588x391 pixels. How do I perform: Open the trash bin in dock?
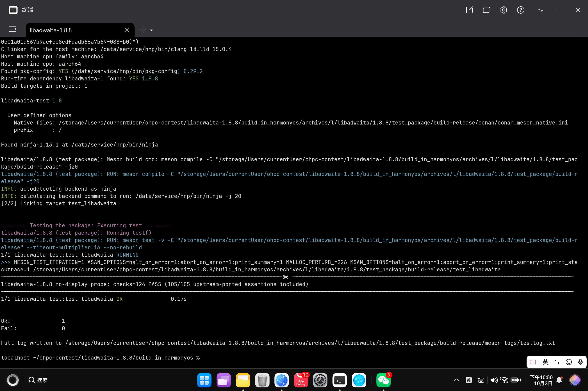(x=263, y=380)
